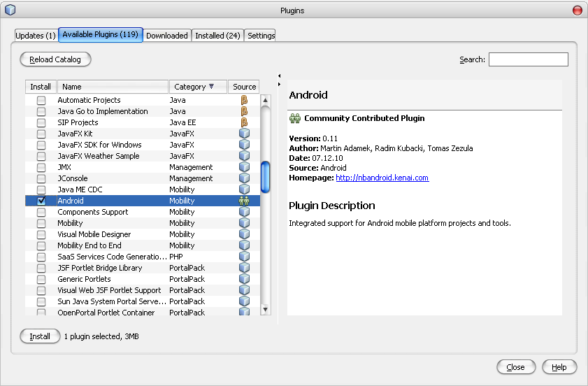Screen dimensions: 588x386
Task: Switch to the Settings tab
Action: point(261,36)
